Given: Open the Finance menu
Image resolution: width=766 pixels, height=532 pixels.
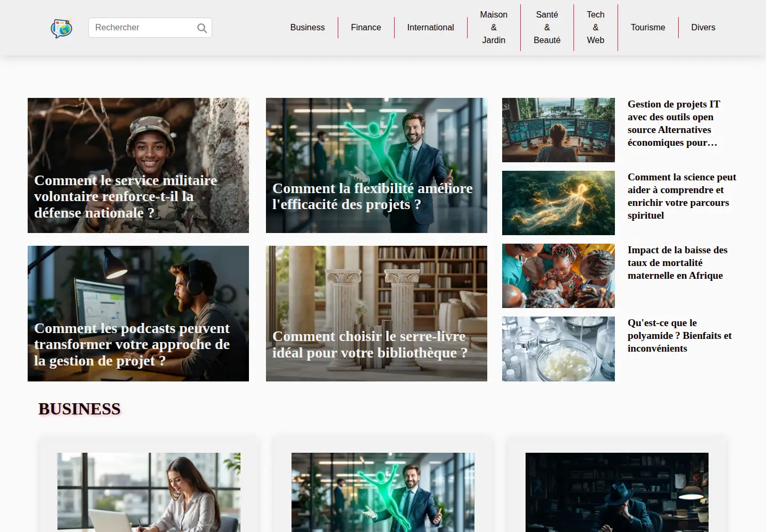Looking at the screenshot, I should [366, 28].
